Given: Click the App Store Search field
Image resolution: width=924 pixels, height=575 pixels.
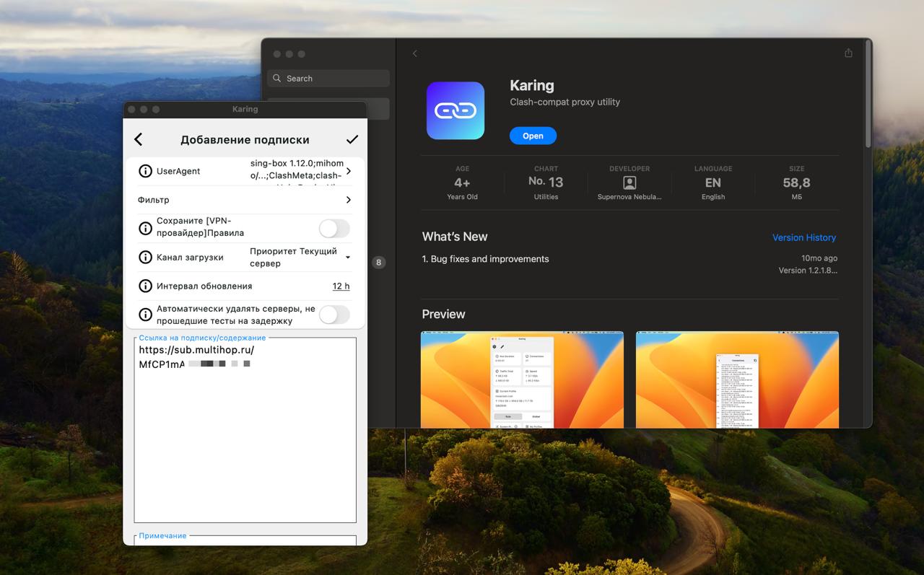Looking at the screenshot, I should pos(328,78).
